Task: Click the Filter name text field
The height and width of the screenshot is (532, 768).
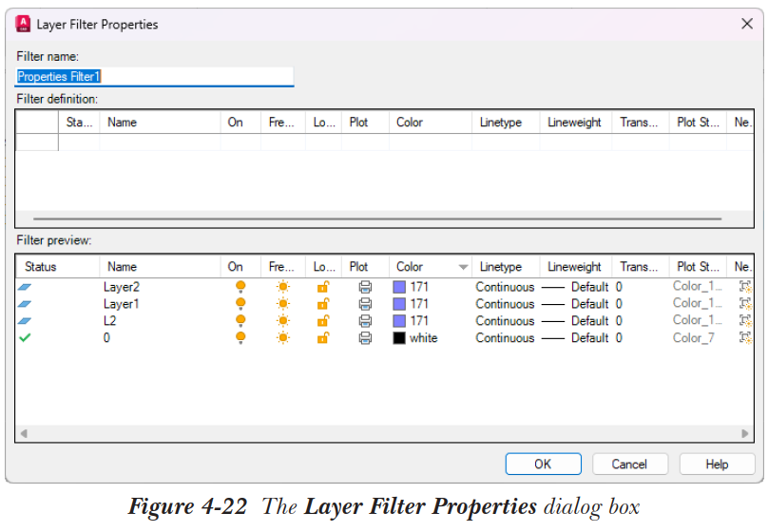Action: coord(154,77)
